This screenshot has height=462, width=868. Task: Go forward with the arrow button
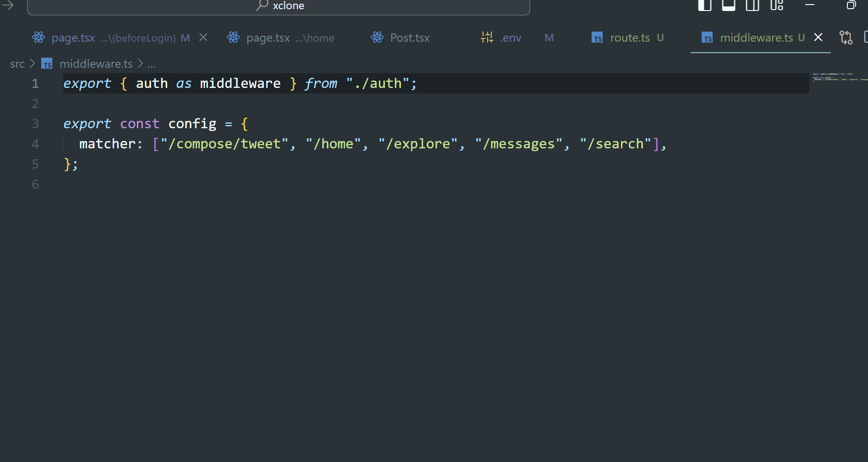[x=8, y=5]
